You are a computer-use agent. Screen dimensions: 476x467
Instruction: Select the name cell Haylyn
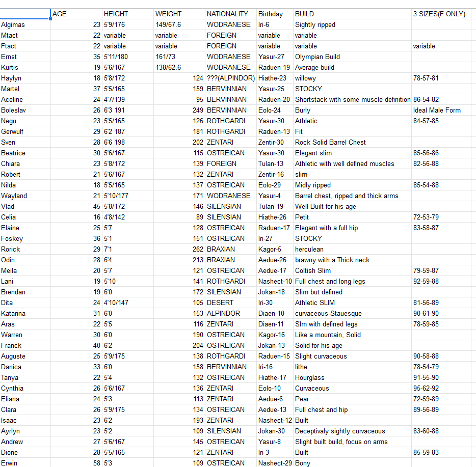(x=25, y=78)
